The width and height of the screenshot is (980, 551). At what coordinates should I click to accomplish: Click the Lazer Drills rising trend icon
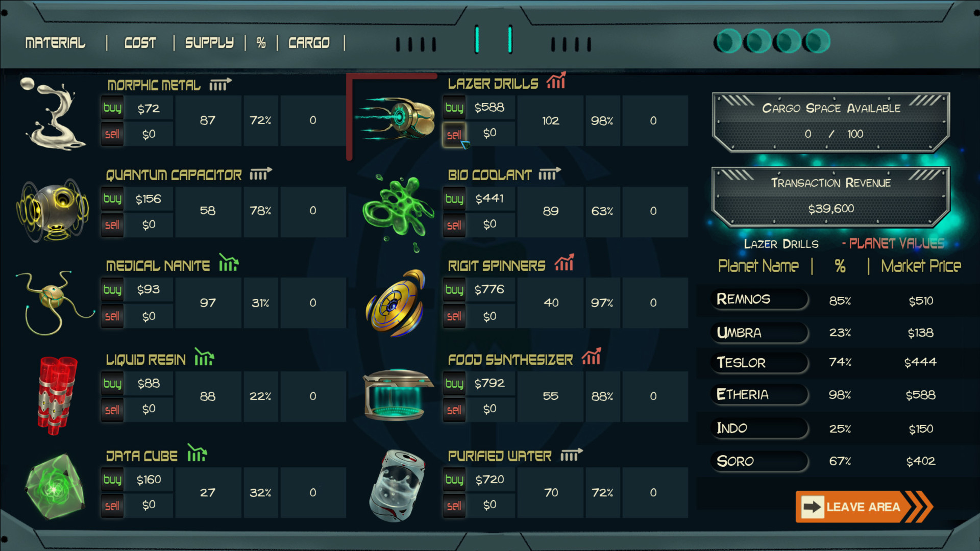click(556, 81)
